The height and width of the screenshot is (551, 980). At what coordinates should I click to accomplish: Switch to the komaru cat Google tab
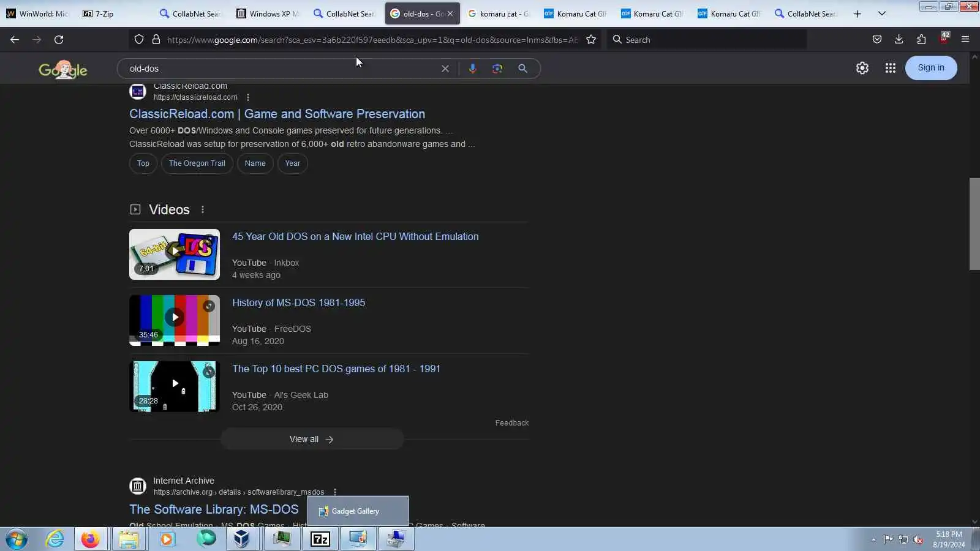pyautogui.click(x=499, y=13)
